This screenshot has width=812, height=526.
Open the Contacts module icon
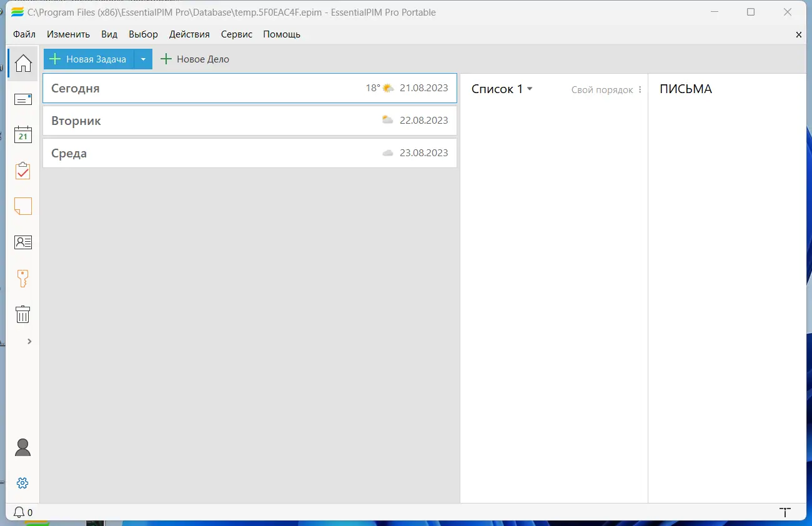tap(22, 242)
